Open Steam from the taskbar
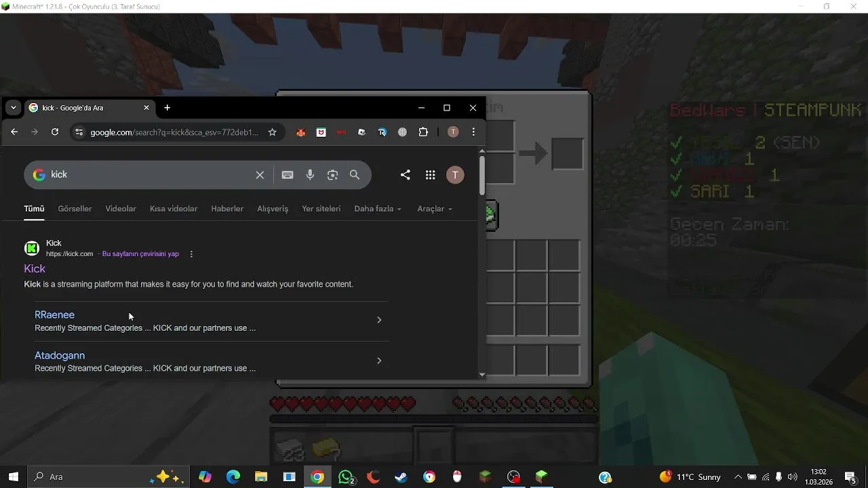Image resolution: width=868 pixels, height=488 pixels. coord(401,477)
